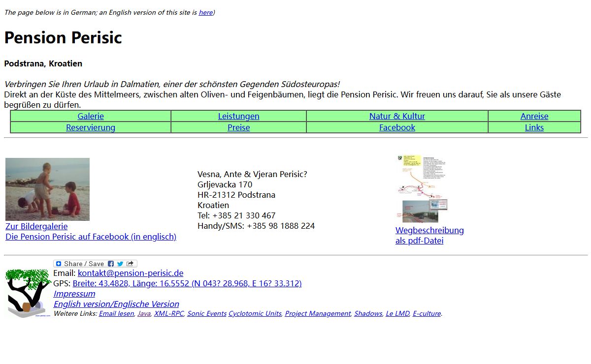Screen dimensions: 591x364
Task: Click the address line Grljevacka 170
Action: (x=225, y=184)
